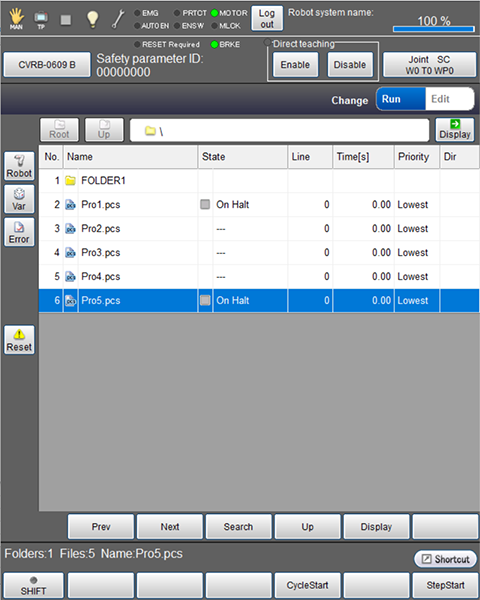Open the Joint SC W0 T0 WP0 selector

[x=429, y=65]
